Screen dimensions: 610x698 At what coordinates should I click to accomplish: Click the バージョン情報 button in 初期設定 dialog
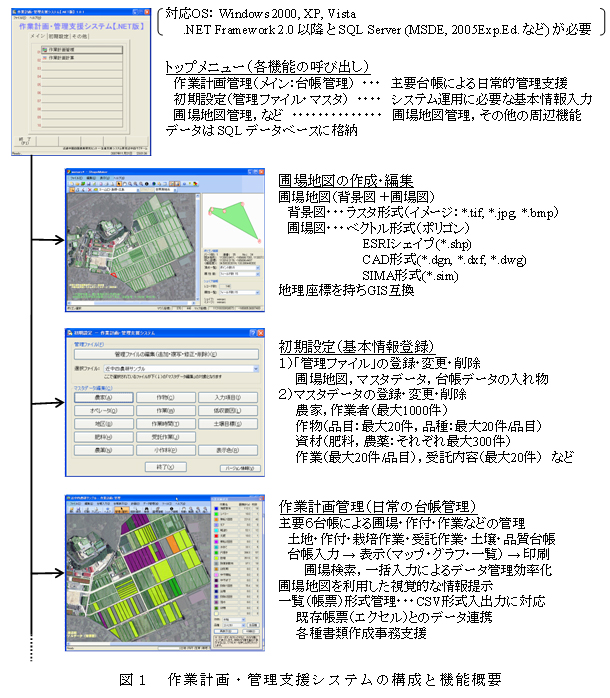pos(240,468)
